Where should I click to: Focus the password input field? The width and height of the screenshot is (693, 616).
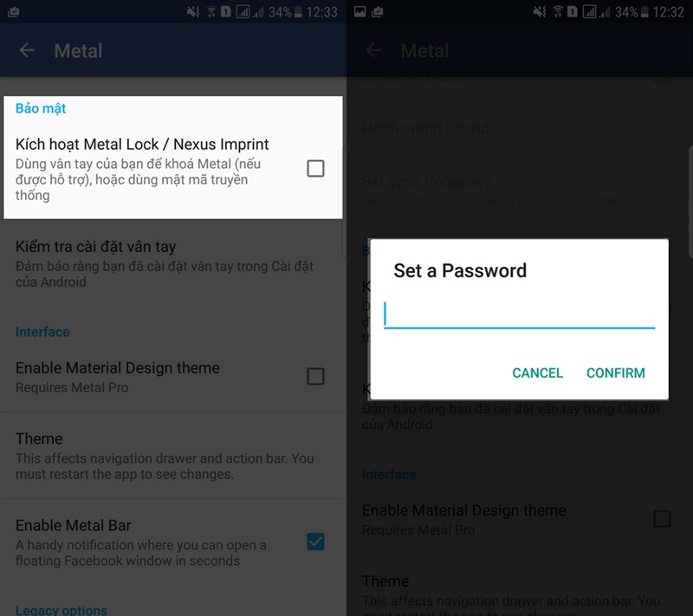click(519, 314)
